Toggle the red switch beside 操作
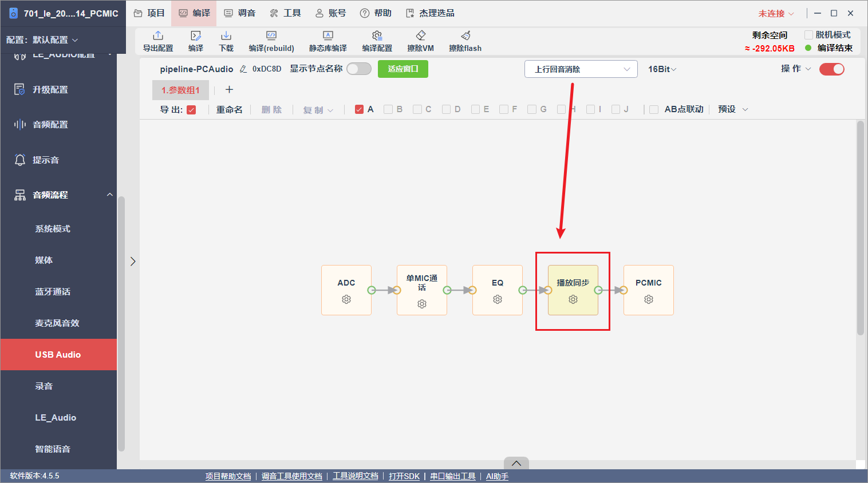Screen dimensions: 868x483 point(832,69)
